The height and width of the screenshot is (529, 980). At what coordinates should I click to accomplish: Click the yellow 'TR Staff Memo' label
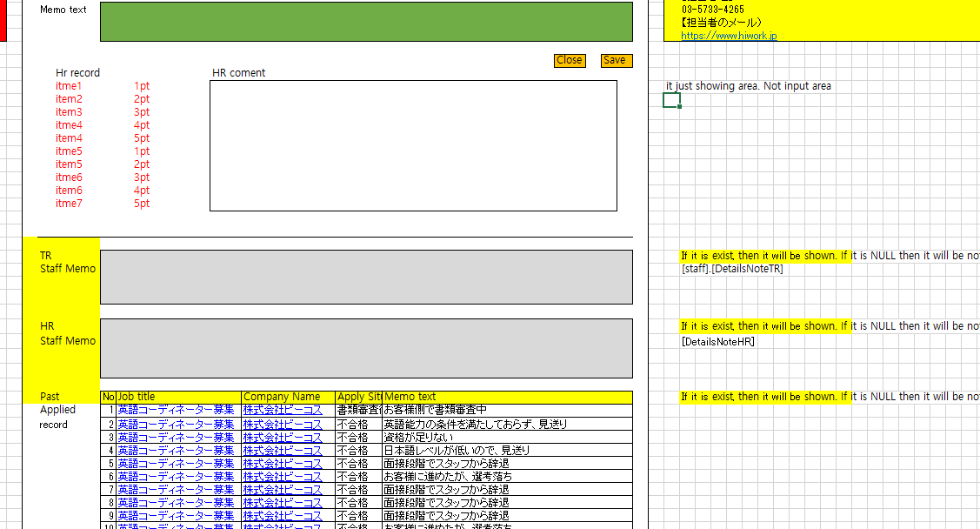tap(68, 262)
